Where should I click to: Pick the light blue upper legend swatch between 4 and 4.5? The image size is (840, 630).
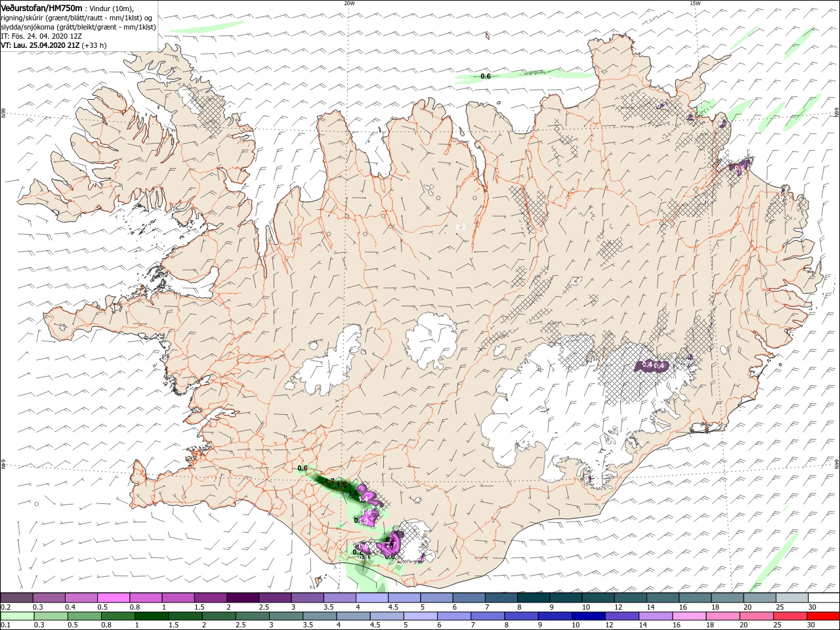[x=372, y=598]
